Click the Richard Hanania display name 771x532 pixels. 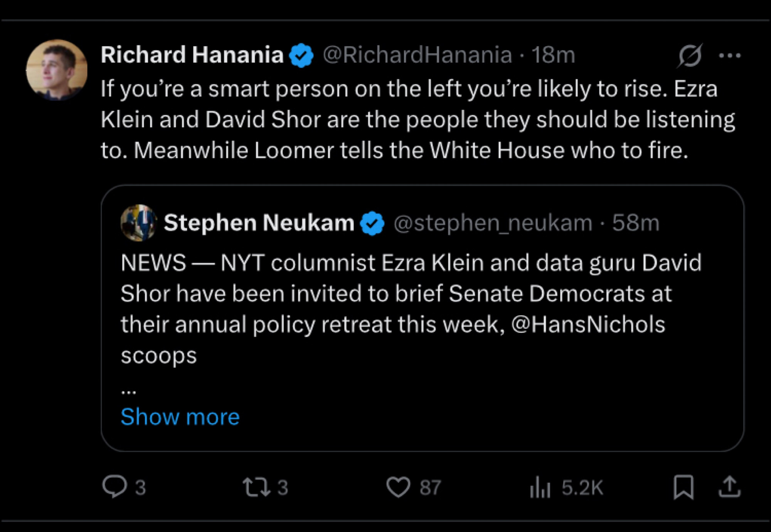pos(192,54)
